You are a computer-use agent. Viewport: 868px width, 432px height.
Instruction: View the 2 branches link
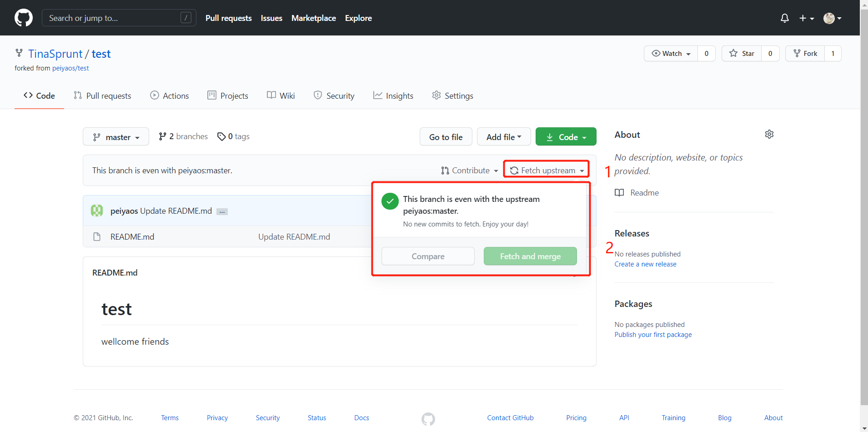[x=183, y=136]
